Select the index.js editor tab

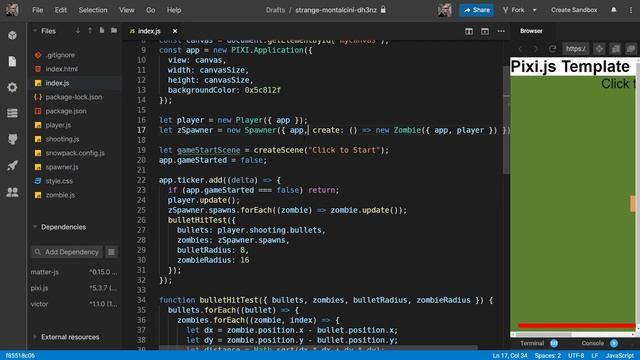[x=149, y=31]
